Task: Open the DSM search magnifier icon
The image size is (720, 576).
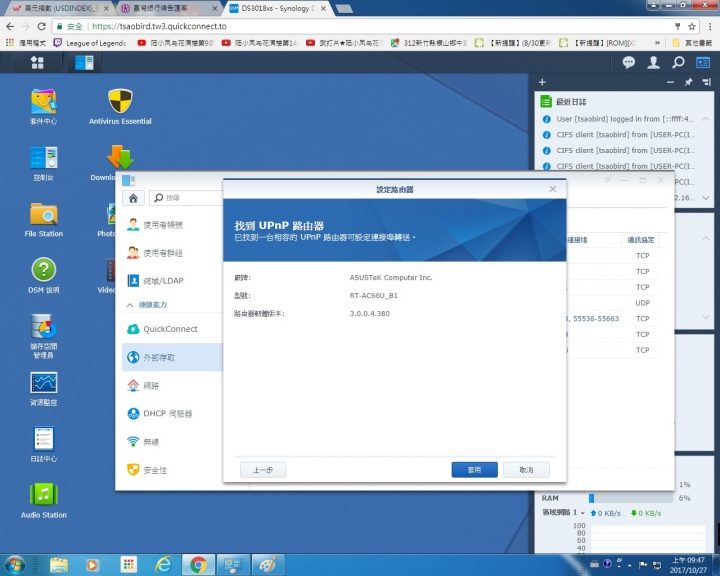Action: pyautogui.click(x=678, y=62)
